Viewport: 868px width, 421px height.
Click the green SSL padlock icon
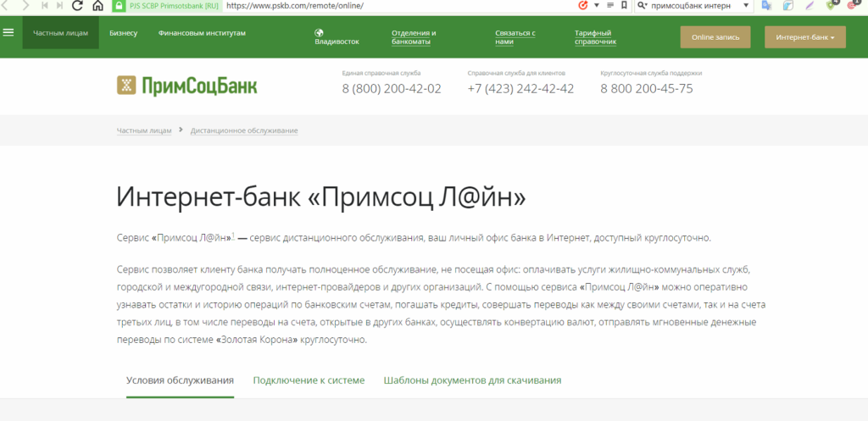120,6
